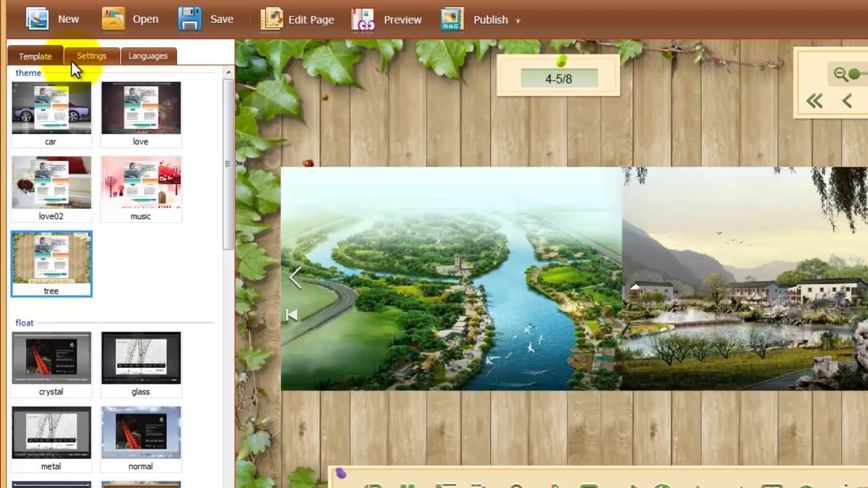Click the Save floppy disk icon
868x488 pixels.
[x=190, y=19]
